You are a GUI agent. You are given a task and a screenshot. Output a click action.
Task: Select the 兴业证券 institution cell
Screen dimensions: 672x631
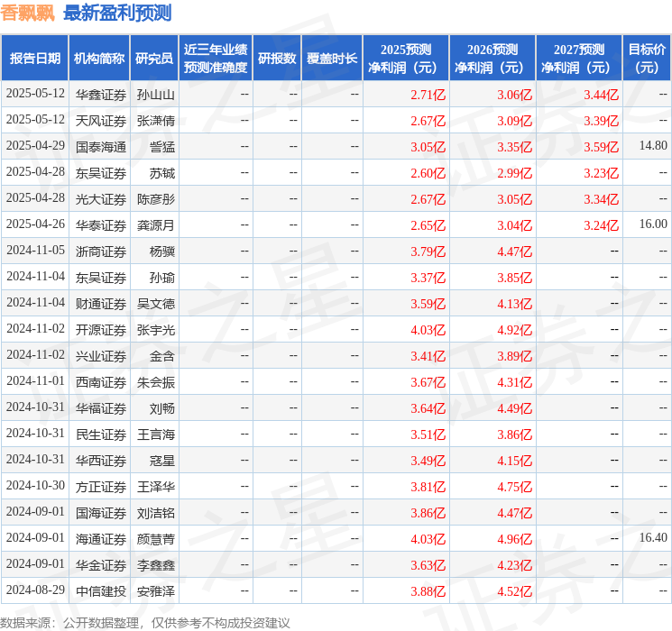(101, 356)
